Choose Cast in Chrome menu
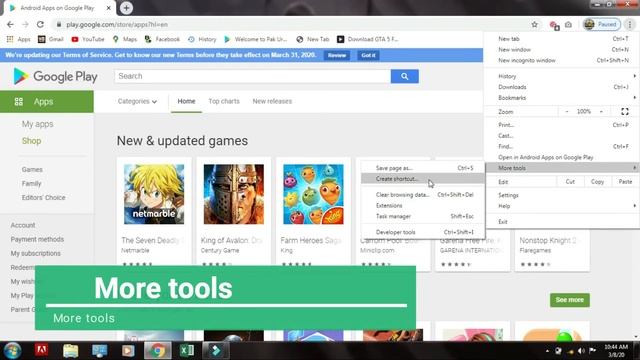The height and width of the screenshot is (360, 640). [x=562, y=136]
